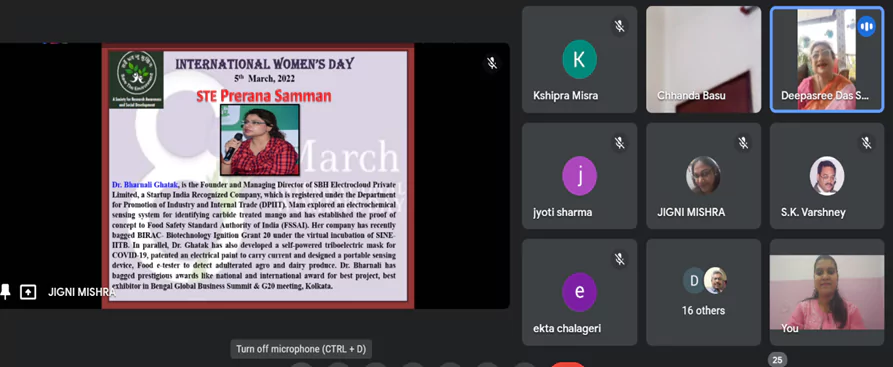Click the muted mic icon on ekta chalageri's tile
The width and height of the screenshot is (893, 367).
coord(620,259)
